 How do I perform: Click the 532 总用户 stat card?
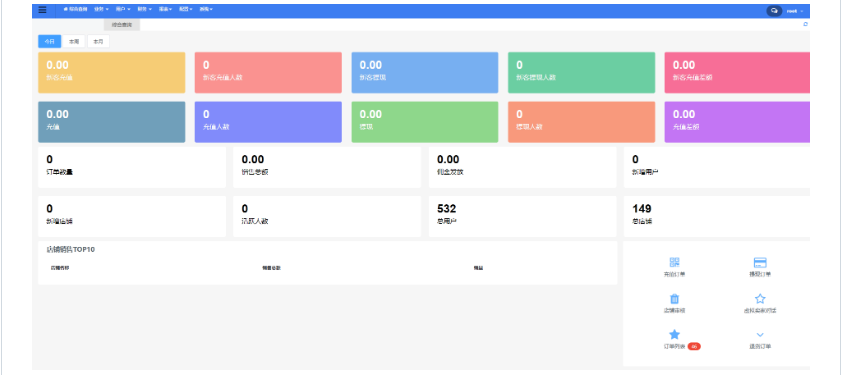pos(523,216)
